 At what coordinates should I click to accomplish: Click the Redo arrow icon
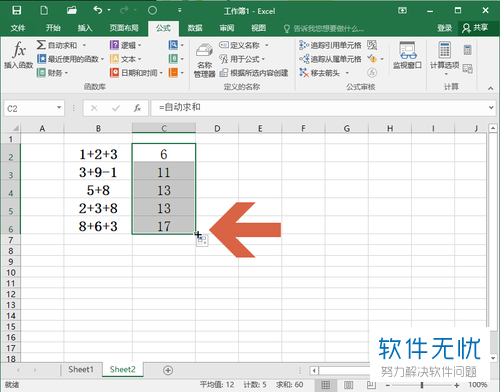click(124, 10)
